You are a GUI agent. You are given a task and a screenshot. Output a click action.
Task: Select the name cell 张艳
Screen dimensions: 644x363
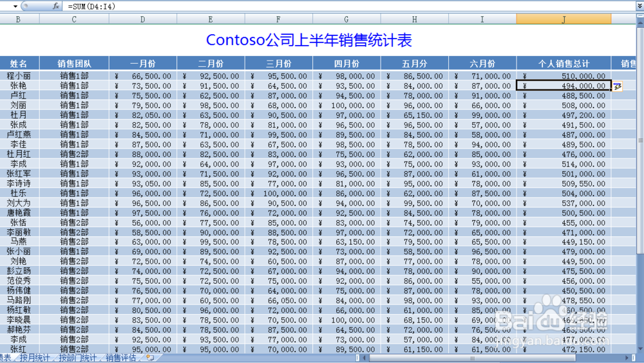point(18,86)
